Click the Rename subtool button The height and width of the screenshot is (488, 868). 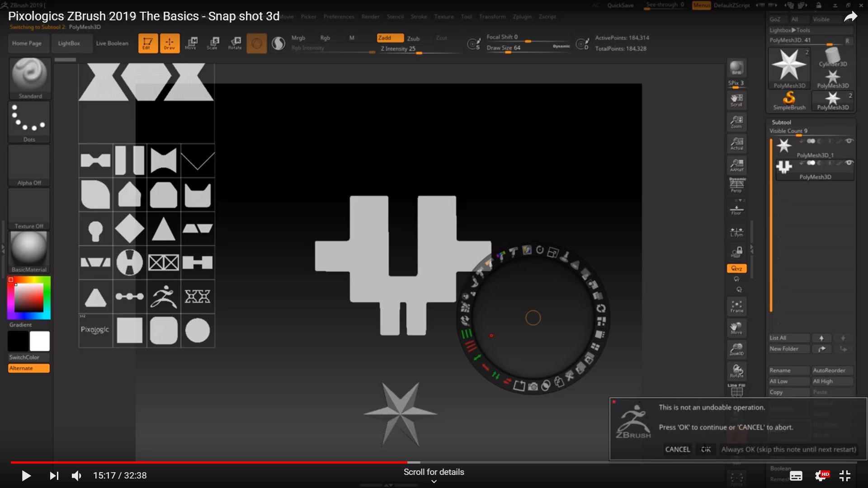(789, 371)
